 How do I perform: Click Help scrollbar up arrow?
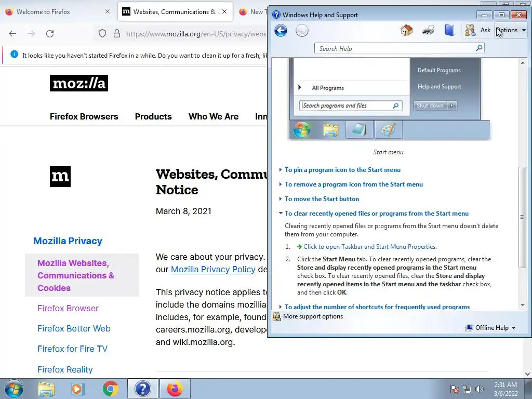pos(523,63)
